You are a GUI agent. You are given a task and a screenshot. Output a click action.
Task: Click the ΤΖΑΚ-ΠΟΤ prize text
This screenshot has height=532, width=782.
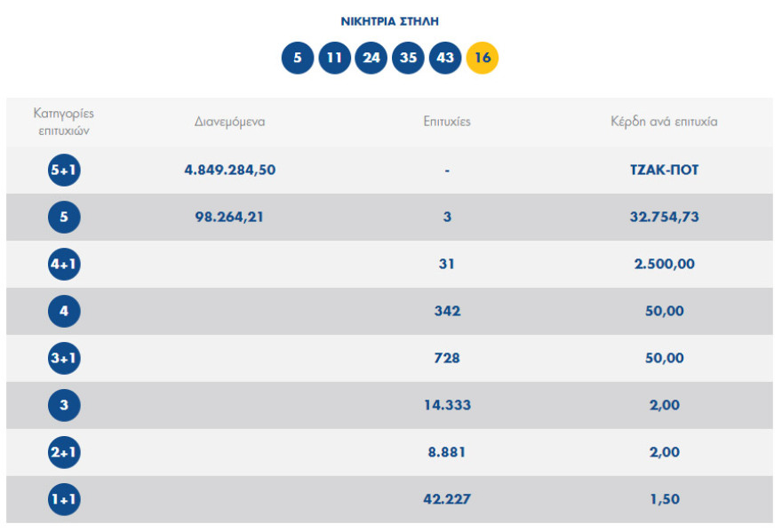(658, 170)
